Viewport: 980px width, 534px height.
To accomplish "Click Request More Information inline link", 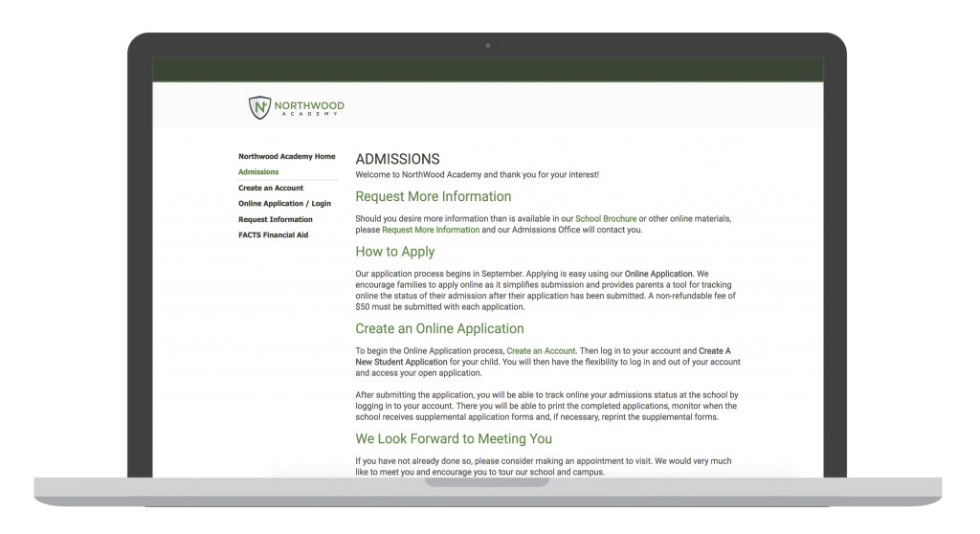I will click(431, 230).
